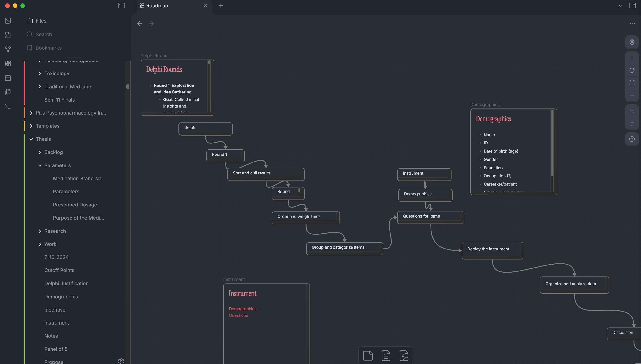Viewport: 641px width, 364px height.
Task: Select the Deploy the instrument card
Action: coord(492,250)
